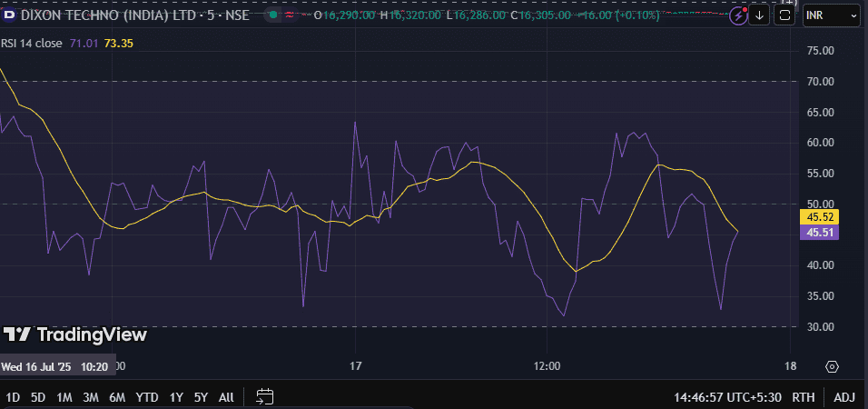Viewport: 868px width, 409px height.
Task: Click the 40.00 level on RSI scale
Action: point(821,265)
